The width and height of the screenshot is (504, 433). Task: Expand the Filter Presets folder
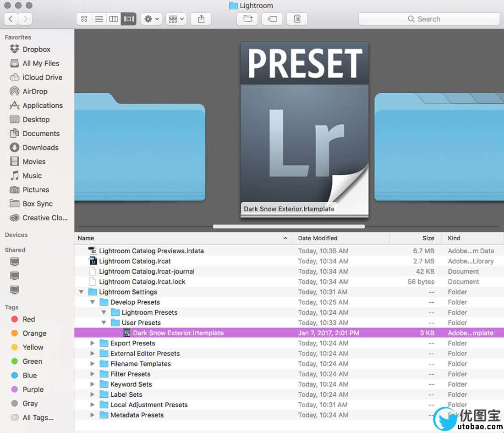[93, 374]
